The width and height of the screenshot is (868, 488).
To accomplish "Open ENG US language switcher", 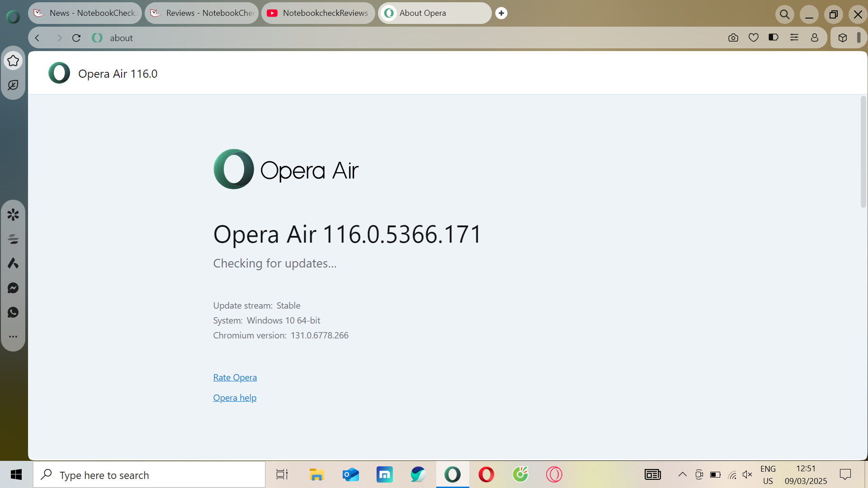I will (x=768, y=475).
